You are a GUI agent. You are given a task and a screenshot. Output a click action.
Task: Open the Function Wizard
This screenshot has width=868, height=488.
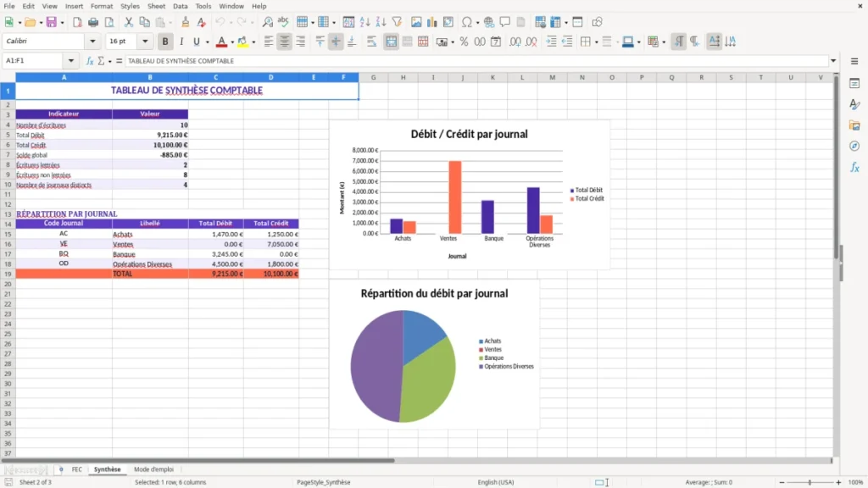tap(90, 61)
